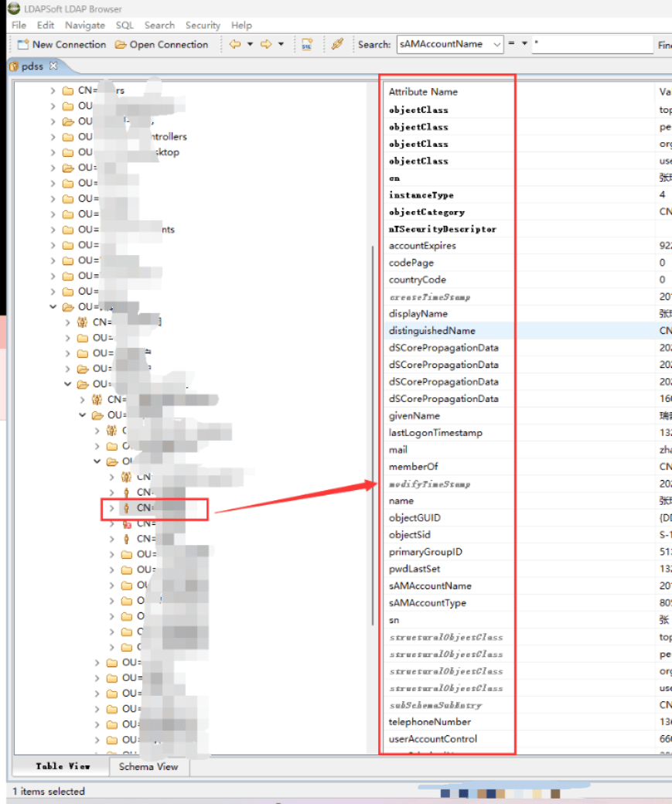
Task: Open the sAMAccountName search attribute dropdown
Action: (496, 45)
